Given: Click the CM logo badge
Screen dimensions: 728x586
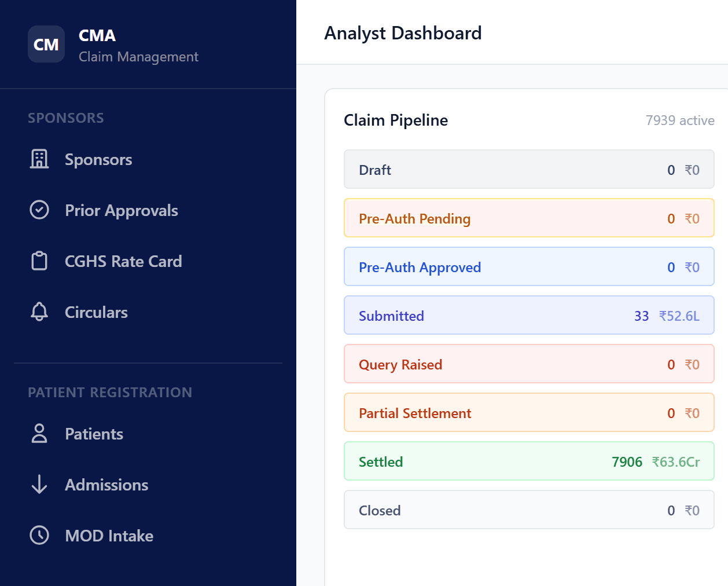Looking at the screenshot, I should (46, 44).
